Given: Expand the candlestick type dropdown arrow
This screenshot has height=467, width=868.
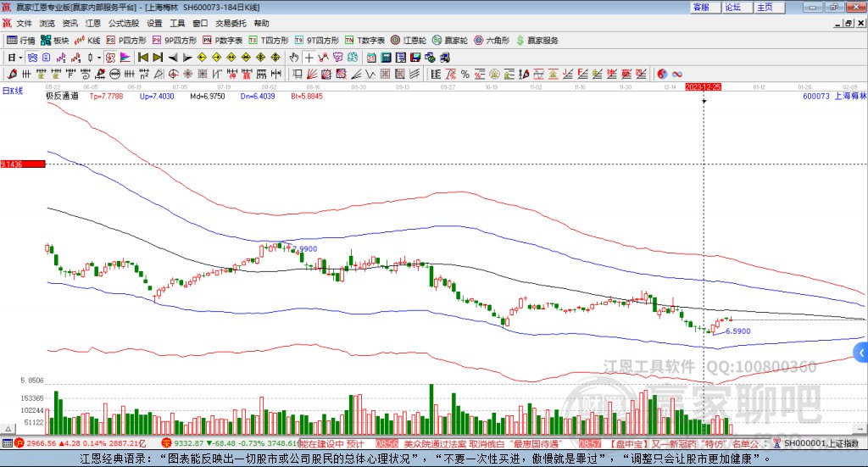Looking at the screenshot, I should coord(100,58).
